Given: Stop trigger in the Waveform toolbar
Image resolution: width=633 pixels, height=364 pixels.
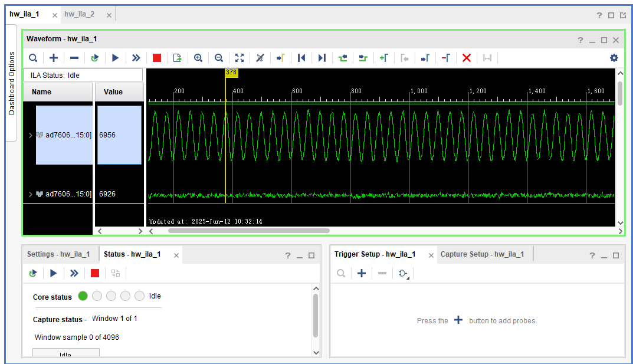Looking at the screenshot, I should coord(157,58).
